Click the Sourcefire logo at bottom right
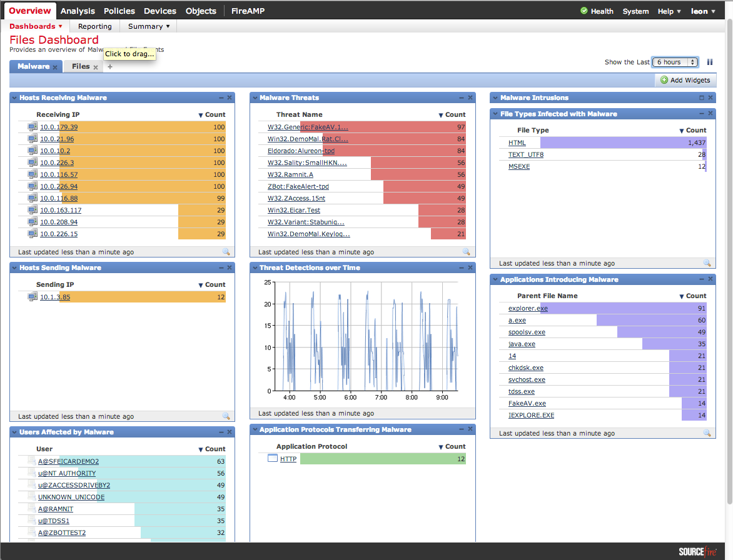This screenshot has width=733, height=560. 696,552
